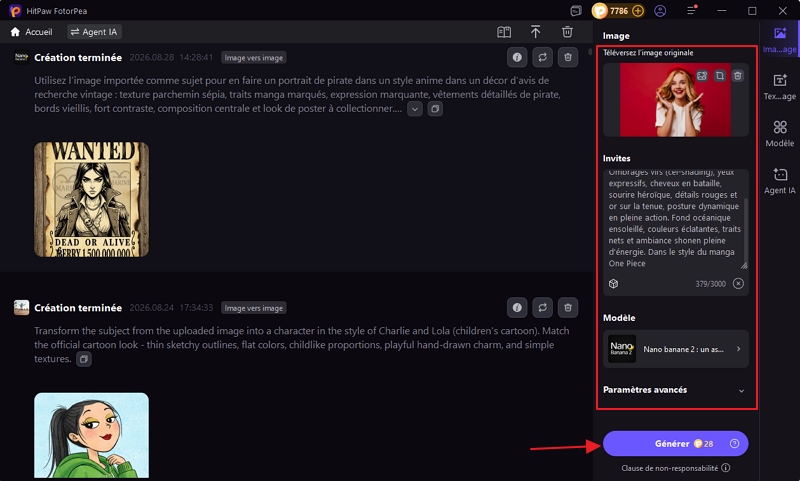Select the Text-to-image sidebar tool

click(x=780, y=86)
